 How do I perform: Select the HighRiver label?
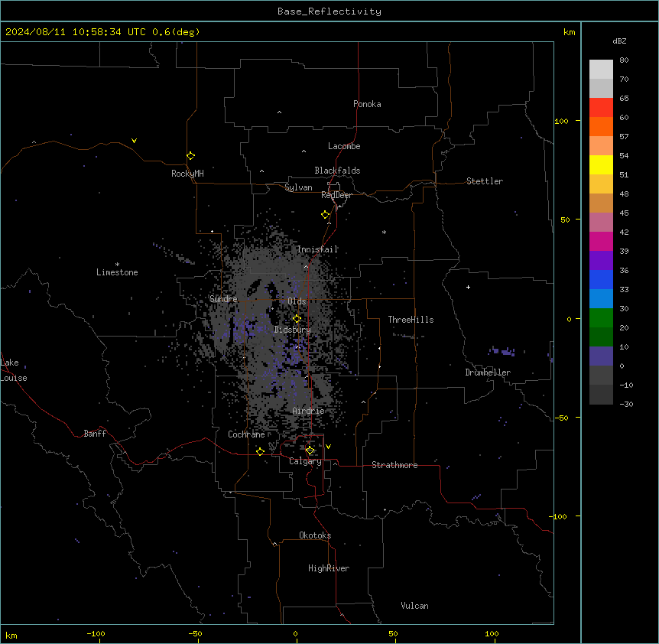329,568
